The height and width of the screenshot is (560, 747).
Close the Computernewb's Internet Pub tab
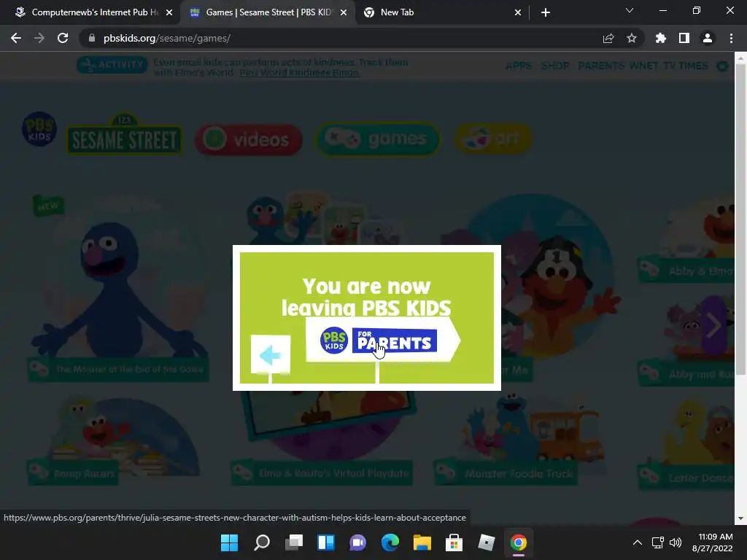coord(169,12)
